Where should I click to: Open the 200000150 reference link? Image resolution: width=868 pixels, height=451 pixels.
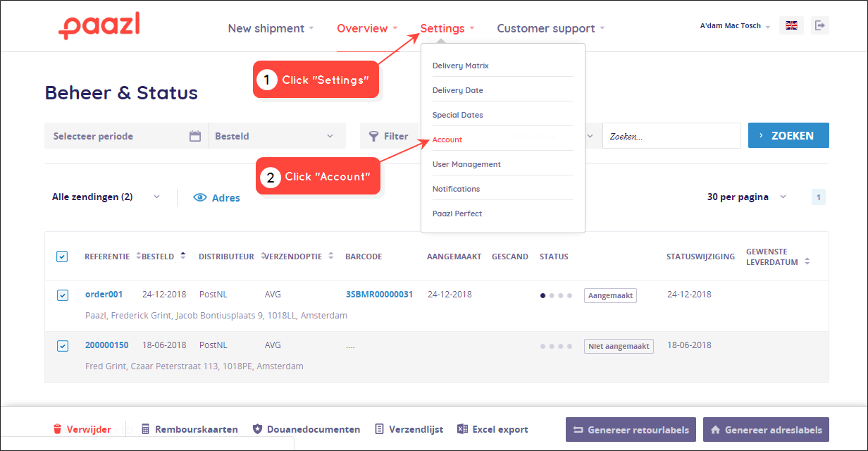click(x=107, y=345)
